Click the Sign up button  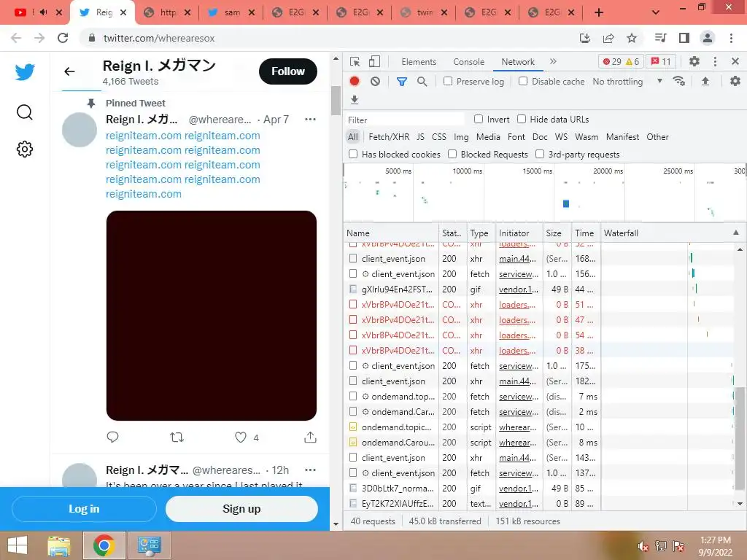coord(241,509)
